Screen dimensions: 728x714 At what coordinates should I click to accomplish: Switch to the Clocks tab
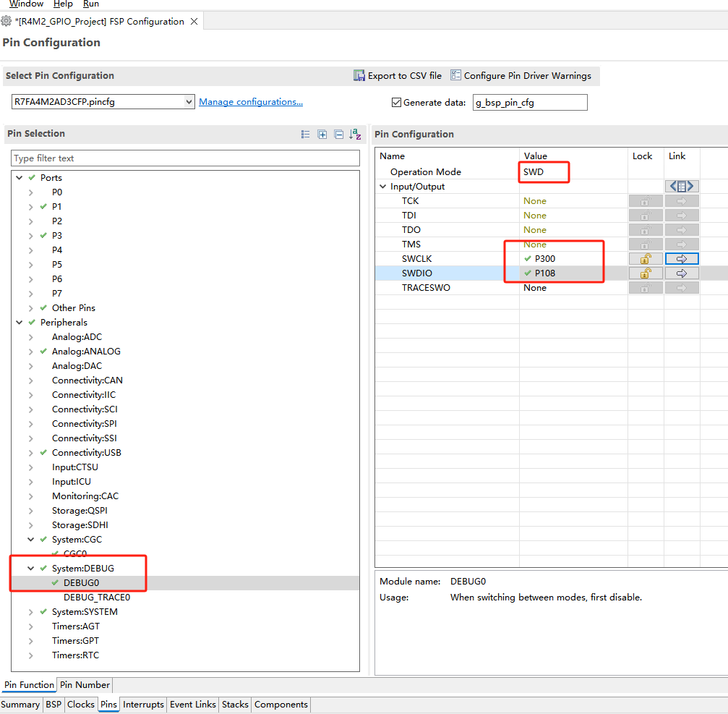pyautogui.click(x=81, y=705)
